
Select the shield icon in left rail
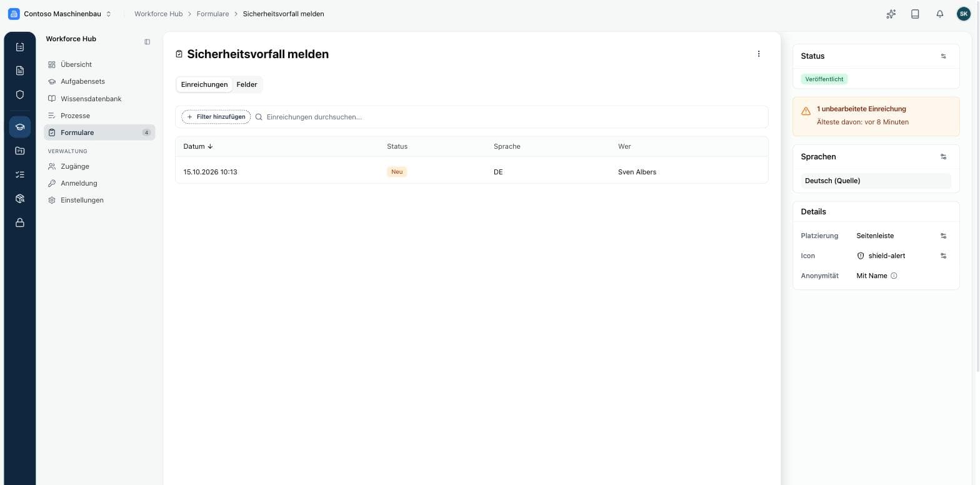(x=20, y=94)
